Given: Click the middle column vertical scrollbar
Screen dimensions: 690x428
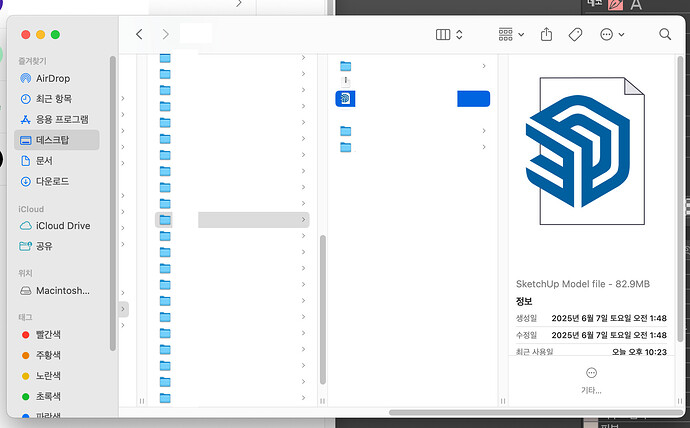Looking at the screenshot, I should (323, 310).
